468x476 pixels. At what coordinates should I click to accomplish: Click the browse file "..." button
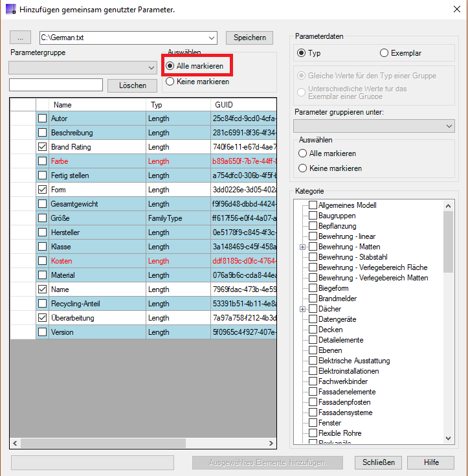(20, 38)
